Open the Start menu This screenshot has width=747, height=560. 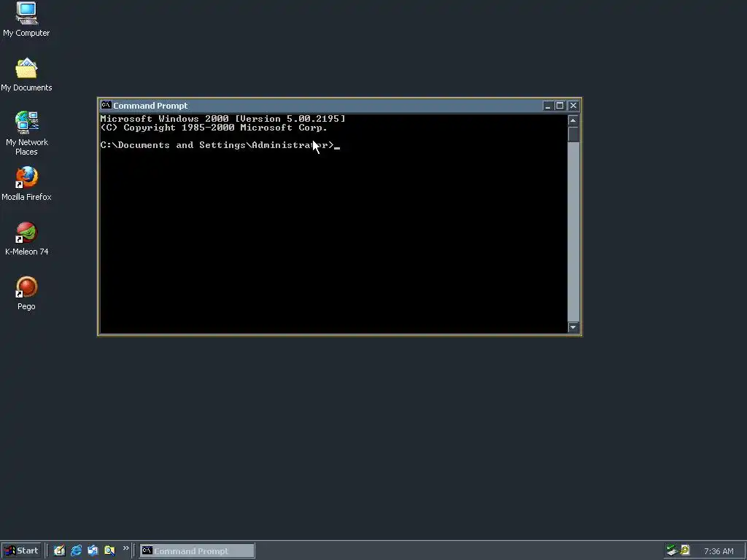[x=21, y=551]
